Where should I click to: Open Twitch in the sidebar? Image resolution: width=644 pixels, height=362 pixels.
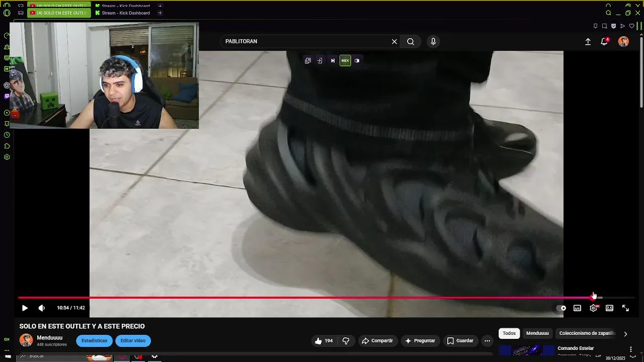point(7,96)
